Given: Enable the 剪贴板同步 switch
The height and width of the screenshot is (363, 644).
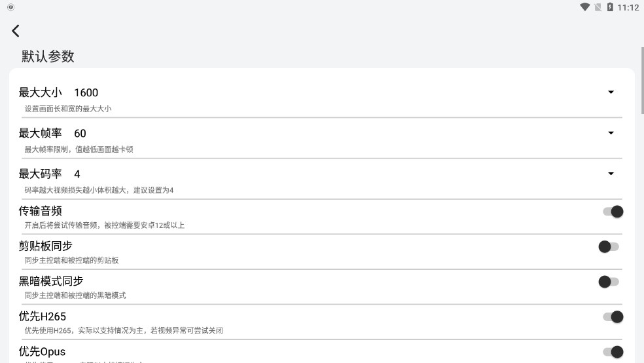Looking at the screenshot, I should 609,246.
